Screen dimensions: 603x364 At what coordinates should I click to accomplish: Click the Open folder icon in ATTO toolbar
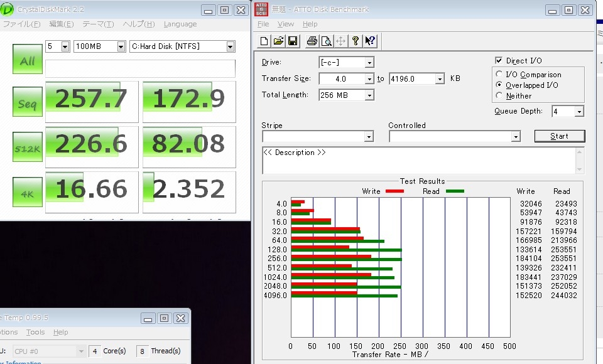(x=279, y=41)
